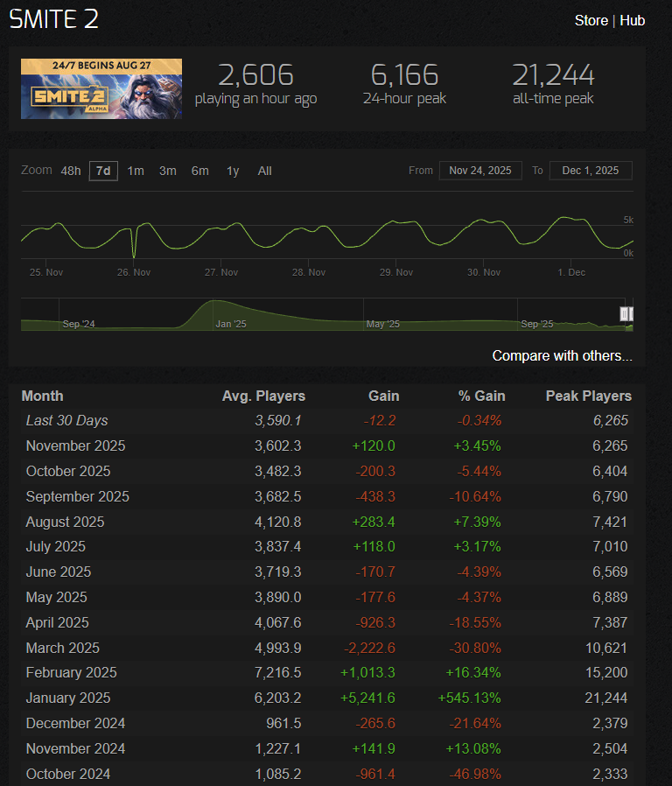Show All time chart range
The height and width of the screenshot is (786, 672).
click(x=264, y=171)
